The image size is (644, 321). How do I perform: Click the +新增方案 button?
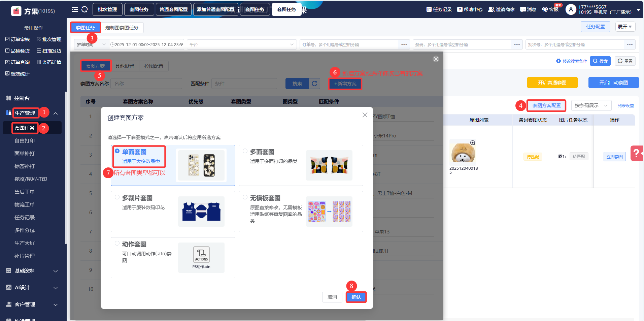pyautogui.click(x=345, y=84)
